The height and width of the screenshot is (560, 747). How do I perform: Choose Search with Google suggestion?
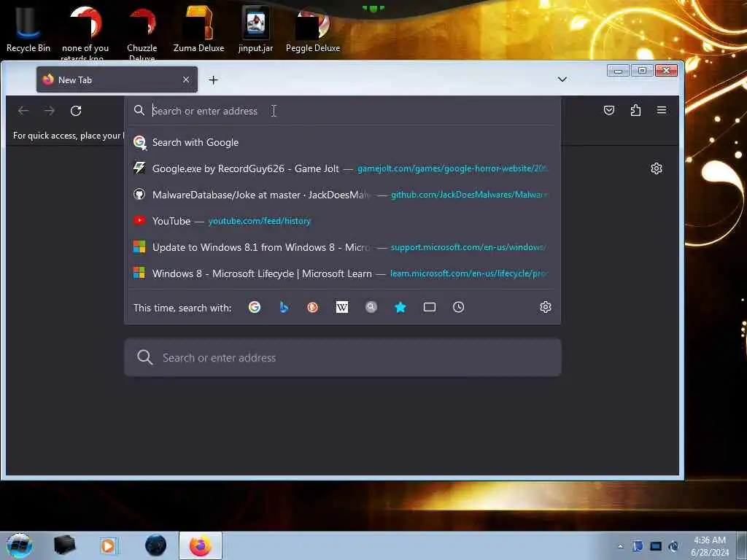tap(343, 142)
